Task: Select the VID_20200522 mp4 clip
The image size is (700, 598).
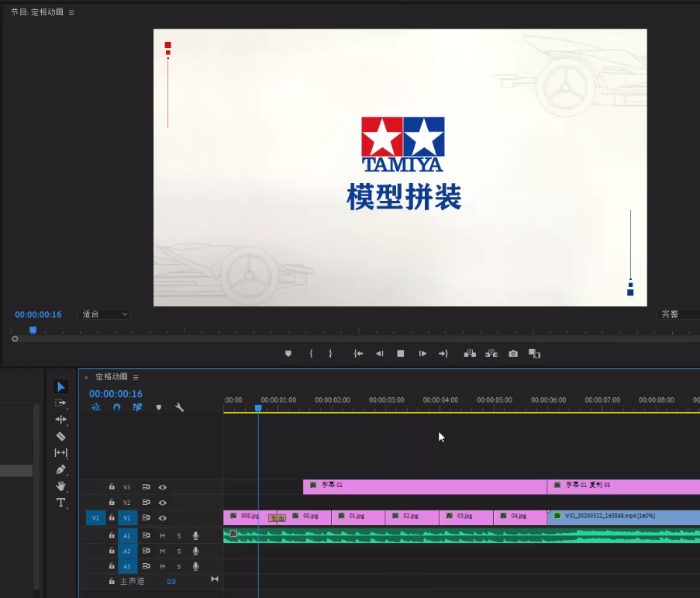Action: 624,517
